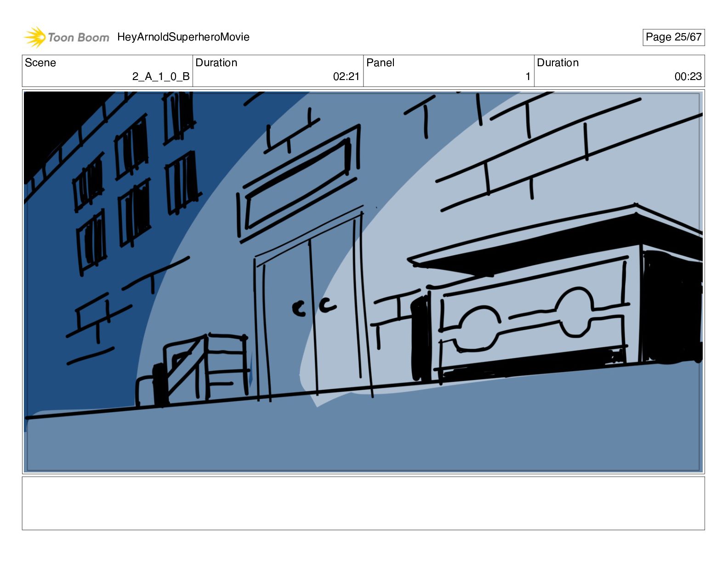
Task: Select the Duration label above 00:23
Action: (x=558, y=63)
